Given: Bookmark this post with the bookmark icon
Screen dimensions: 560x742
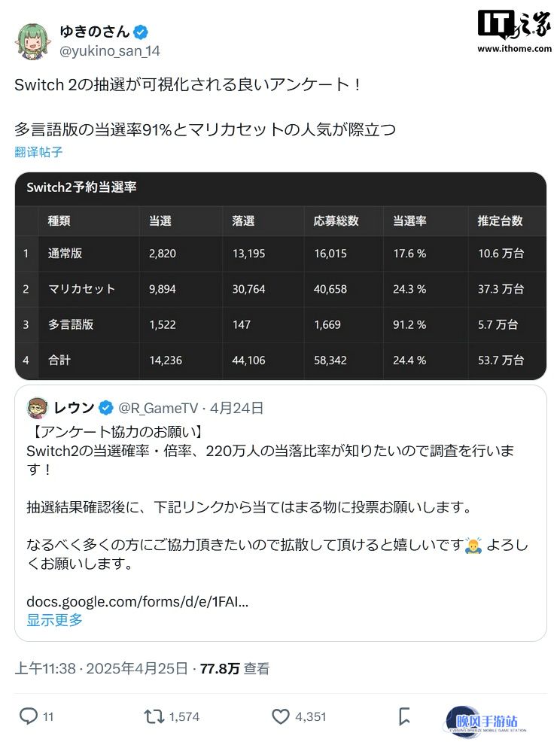Looking at the screenshot, I should tap(404, 716).
